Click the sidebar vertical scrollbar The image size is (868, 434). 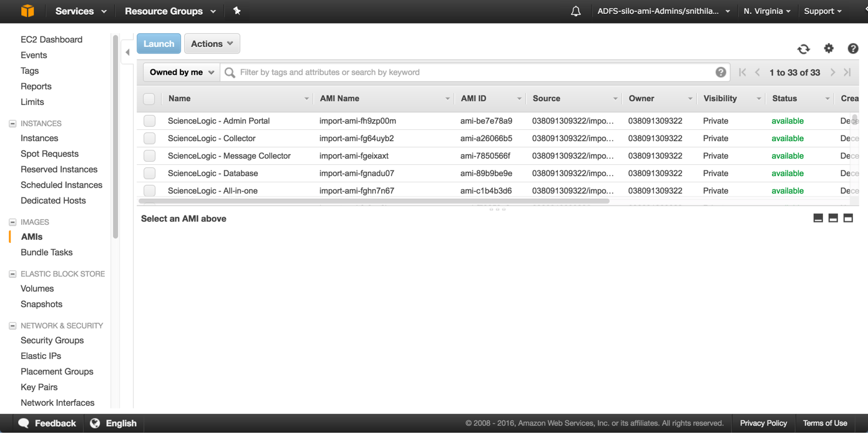115,137
